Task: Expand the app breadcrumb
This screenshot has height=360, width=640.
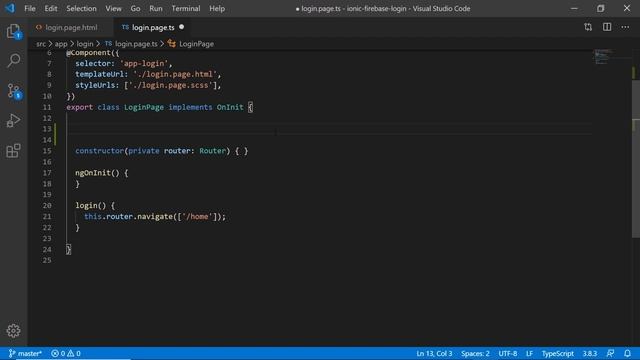Action: click(61, 44)
